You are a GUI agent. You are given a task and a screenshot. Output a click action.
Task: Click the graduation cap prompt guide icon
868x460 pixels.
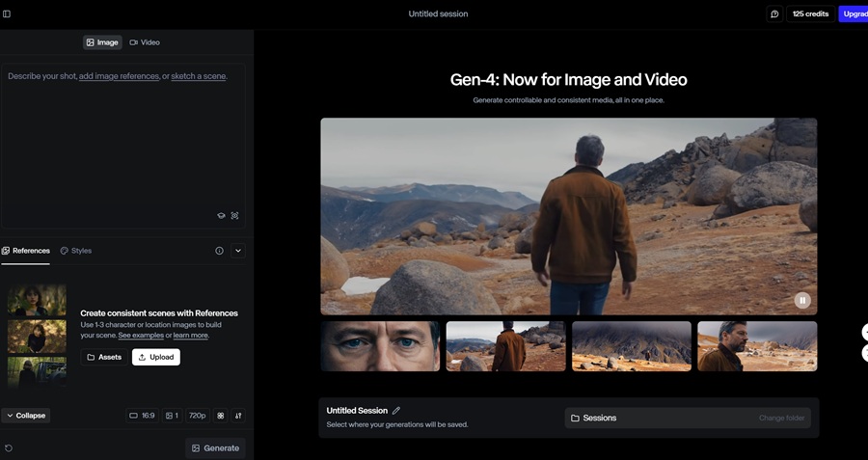(x=221, y=216)
